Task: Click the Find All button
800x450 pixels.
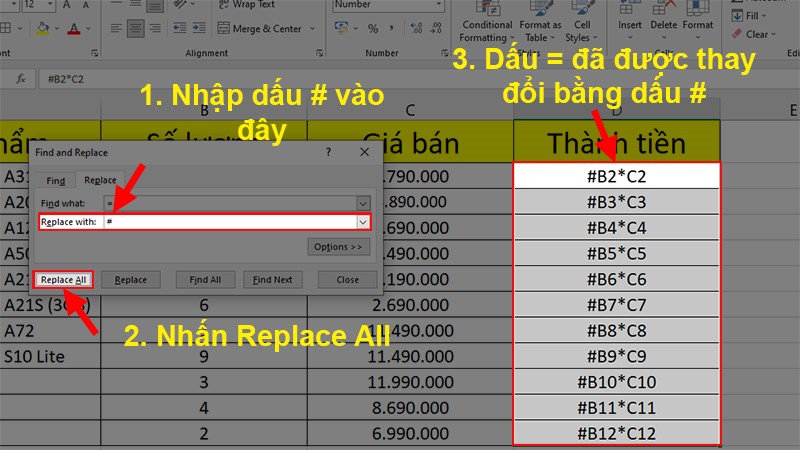Action: 205,280
